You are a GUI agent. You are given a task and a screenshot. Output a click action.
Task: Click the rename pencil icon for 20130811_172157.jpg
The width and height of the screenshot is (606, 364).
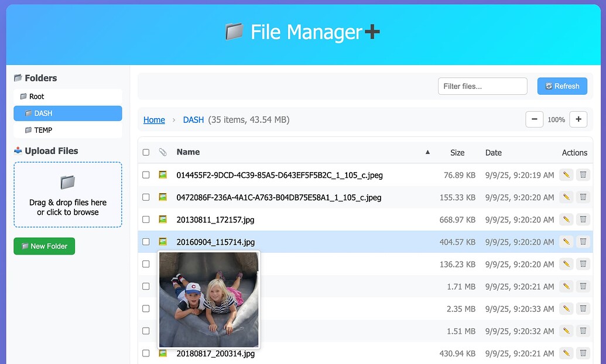coord(566,219)
